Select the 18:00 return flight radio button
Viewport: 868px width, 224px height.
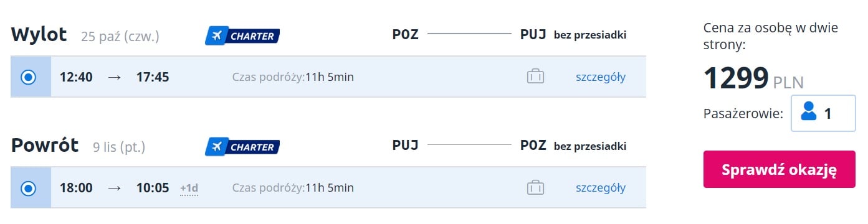coord(29,188)
